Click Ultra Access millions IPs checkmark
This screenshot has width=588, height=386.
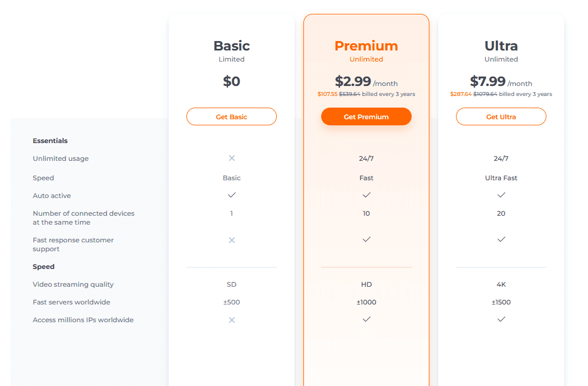(501, 319)
